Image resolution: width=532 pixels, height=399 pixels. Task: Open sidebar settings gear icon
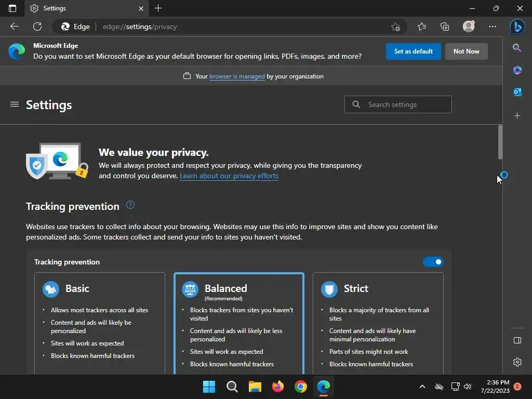(x=517, y=362)
